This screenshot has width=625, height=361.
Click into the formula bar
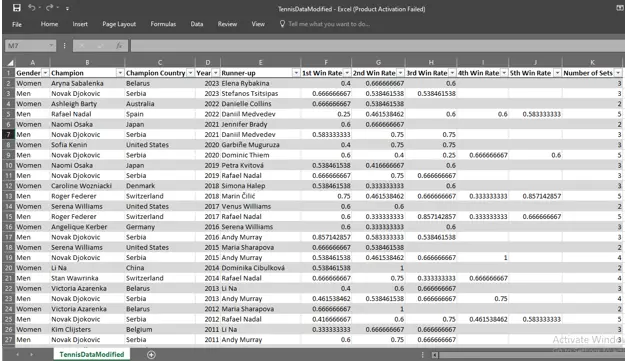pos(377,46)
